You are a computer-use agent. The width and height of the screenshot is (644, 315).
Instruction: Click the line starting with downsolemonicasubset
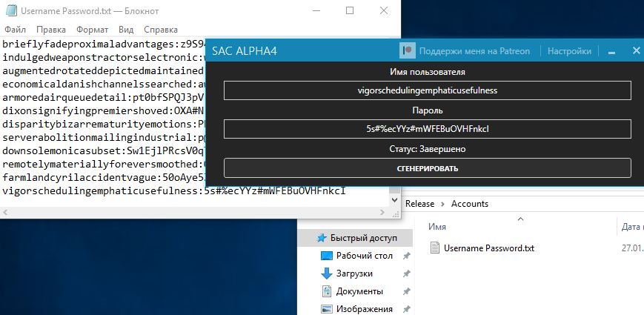tap(103, 150)
